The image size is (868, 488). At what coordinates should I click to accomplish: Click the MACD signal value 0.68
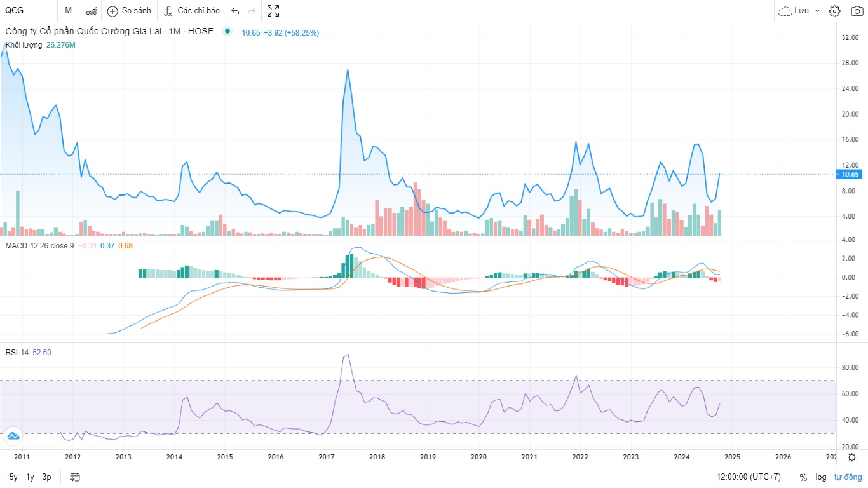pos(125,245)
